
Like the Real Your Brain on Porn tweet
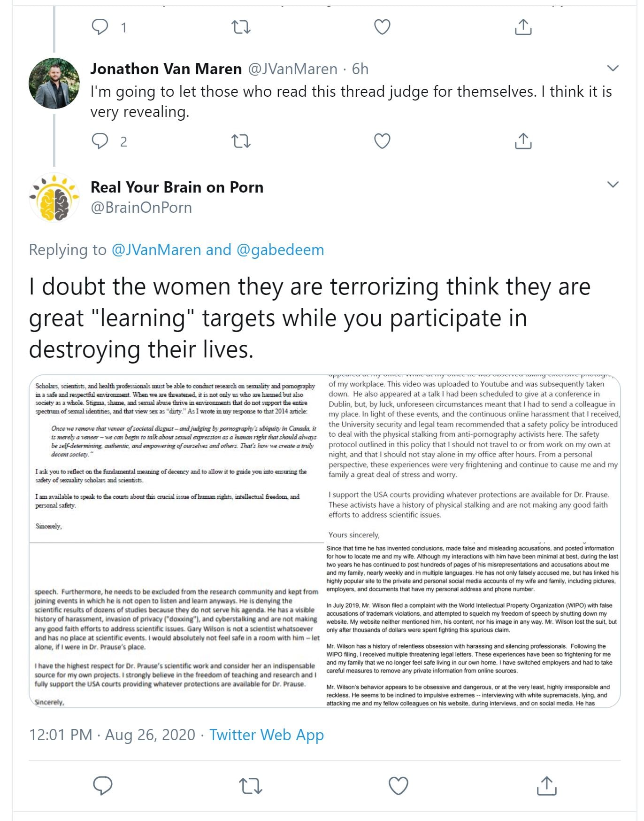(399, 785)
